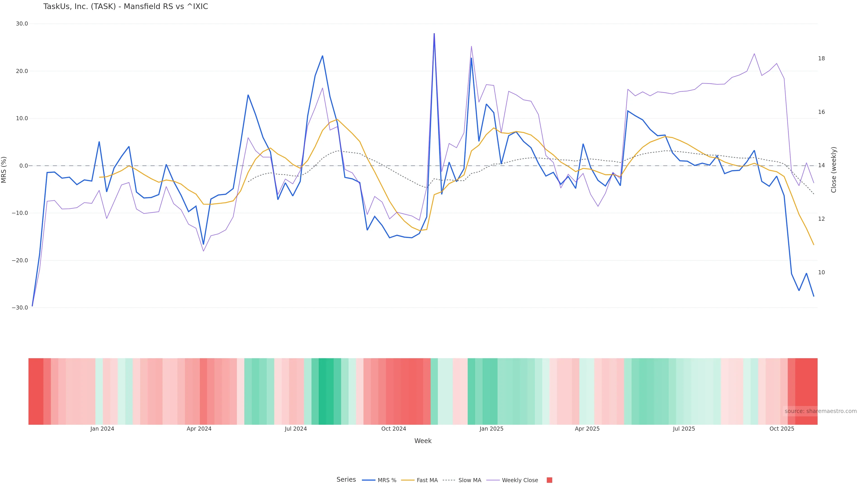This screenshot has width=868, height=488.
Task: Click the Close (weekly) right axis title
Action: pos(834,170)
